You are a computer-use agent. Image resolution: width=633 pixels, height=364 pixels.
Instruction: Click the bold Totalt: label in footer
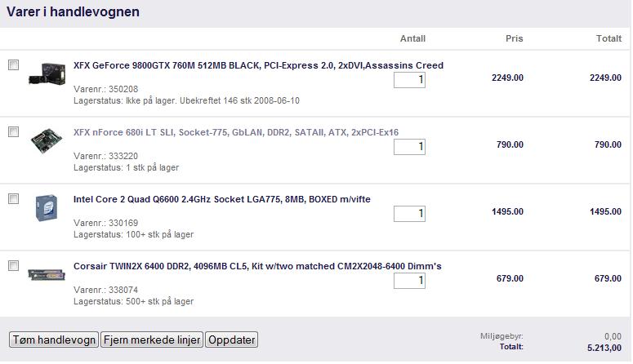[x=511, y=347]
